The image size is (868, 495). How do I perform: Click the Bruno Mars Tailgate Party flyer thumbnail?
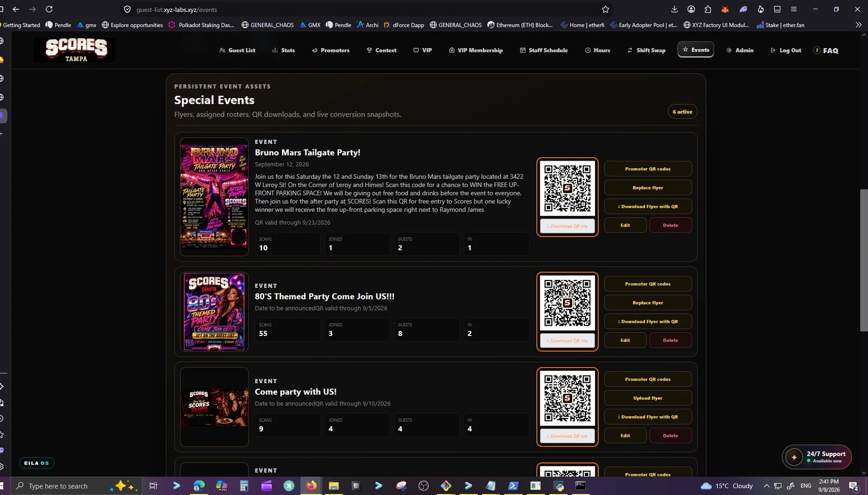(x=214, y=197)
